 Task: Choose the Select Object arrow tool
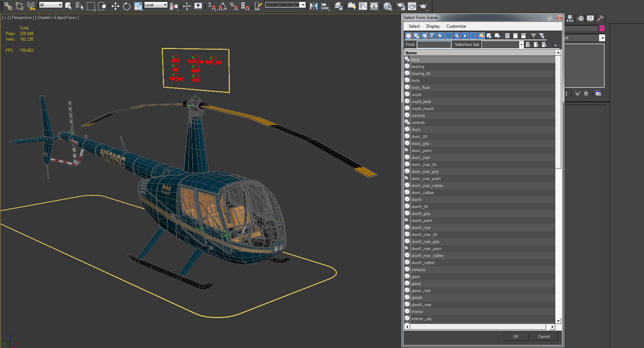68,6
